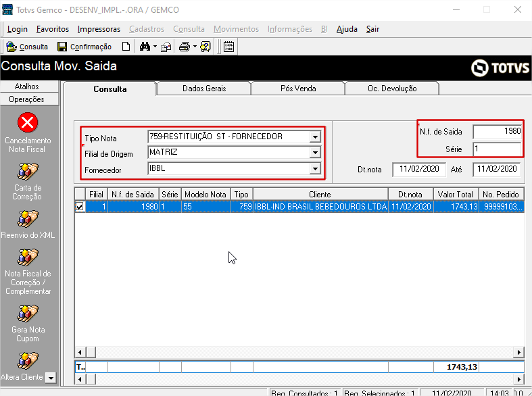Click the Carta de Correção icon
The height and width of the screenshot is (396, 532).
click(28, 172)
